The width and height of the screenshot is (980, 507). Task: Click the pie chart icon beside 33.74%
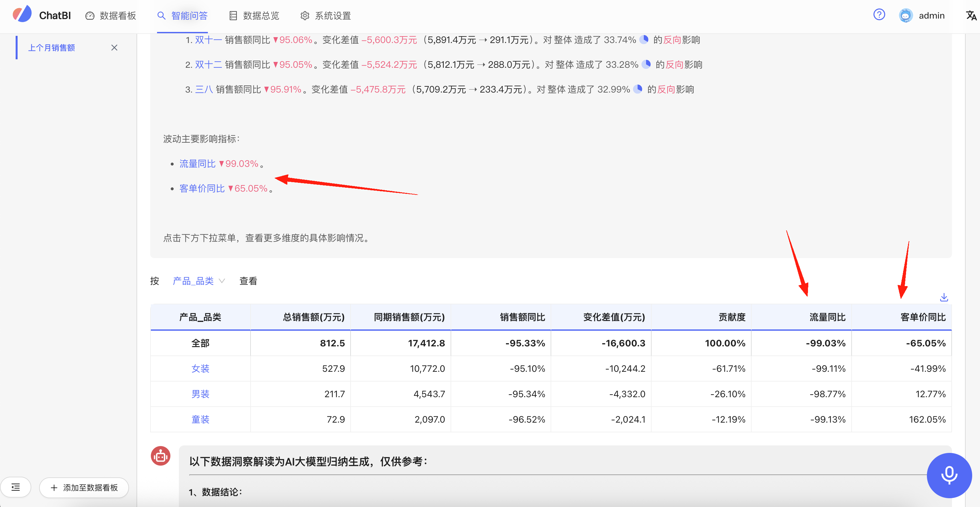tap(644, 39)
